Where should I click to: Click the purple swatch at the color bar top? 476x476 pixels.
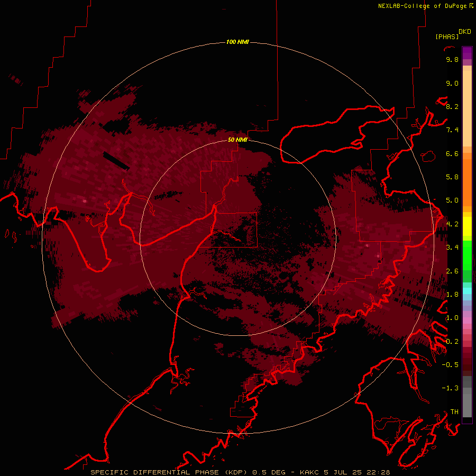coord(467,53)
